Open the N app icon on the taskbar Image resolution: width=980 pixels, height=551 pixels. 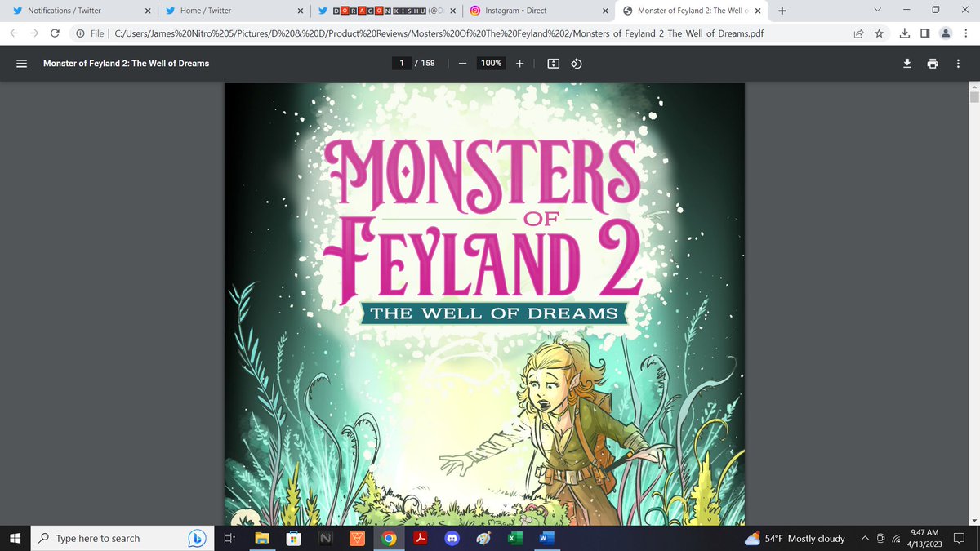pyautogui.click(x=325, y=538)
